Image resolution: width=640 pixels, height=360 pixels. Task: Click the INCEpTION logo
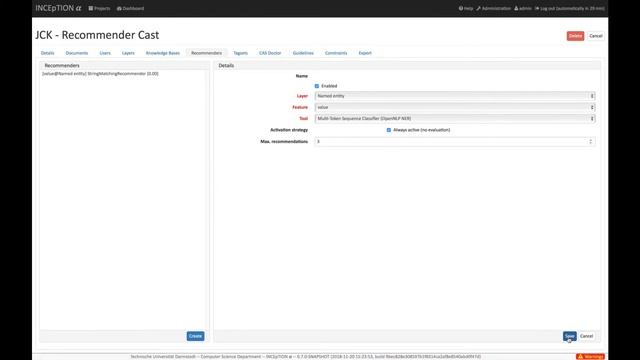pyautogui.click(x=58, y=8)
